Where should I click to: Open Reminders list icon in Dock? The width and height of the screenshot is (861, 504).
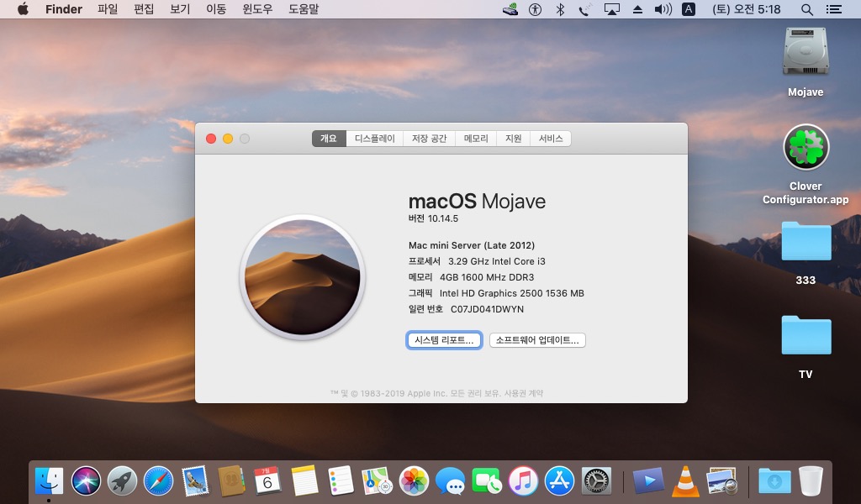(341, 481)
